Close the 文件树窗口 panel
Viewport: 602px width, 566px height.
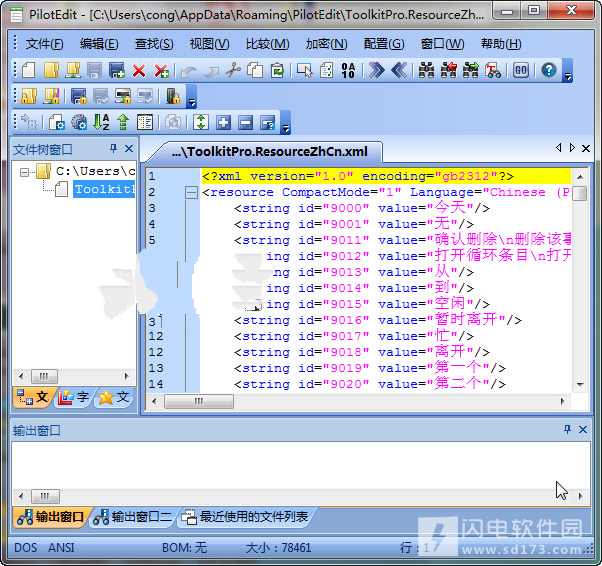[129, 149]
